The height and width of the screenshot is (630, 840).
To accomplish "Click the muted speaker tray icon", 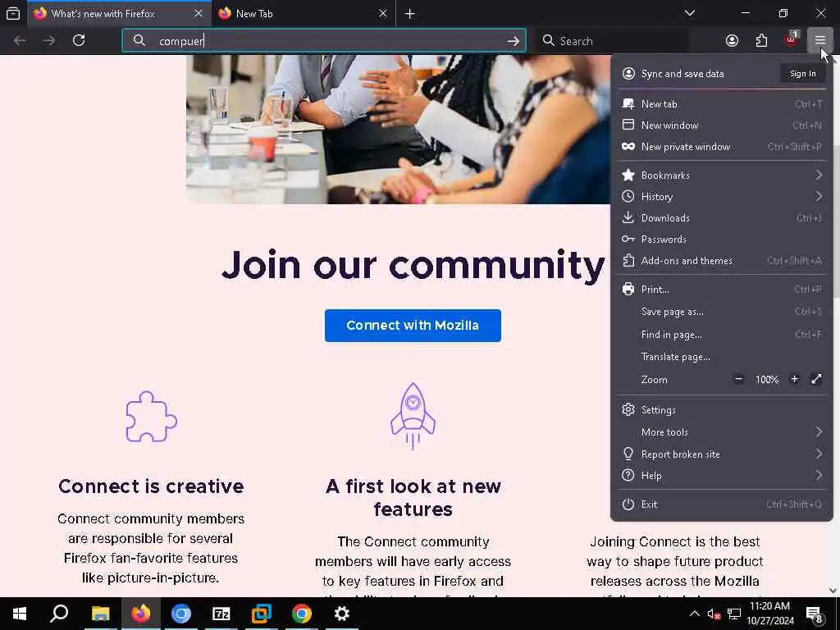I will click(x=714, y=614).
